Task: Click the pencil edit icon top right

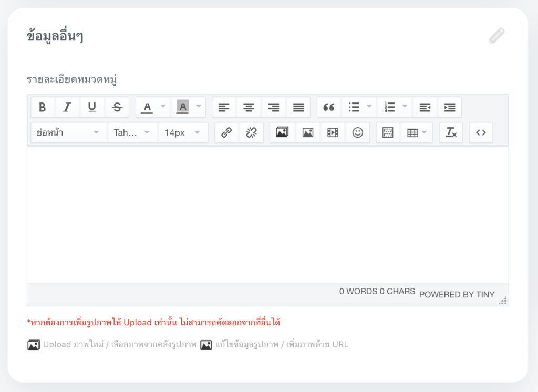Action: pyautogui.click(x=496, y=36)
